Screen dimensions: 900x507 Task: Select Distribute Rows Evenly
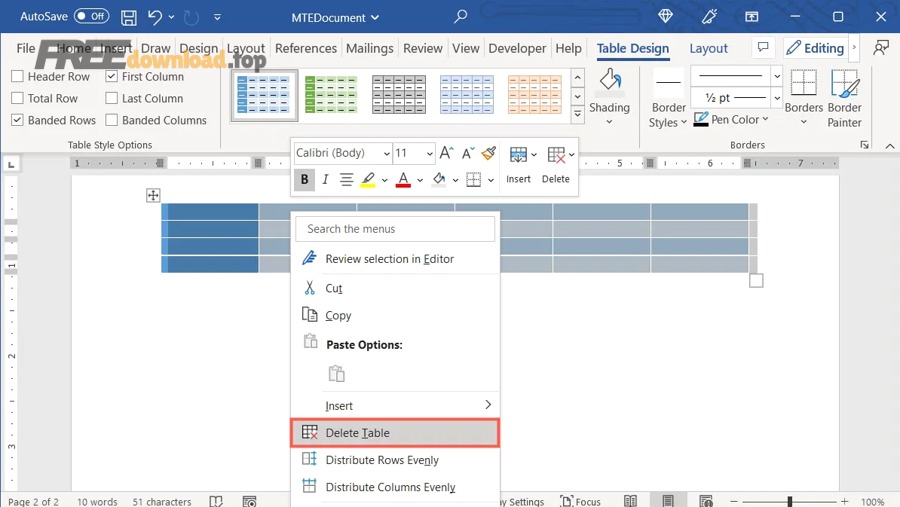point(395,459)
